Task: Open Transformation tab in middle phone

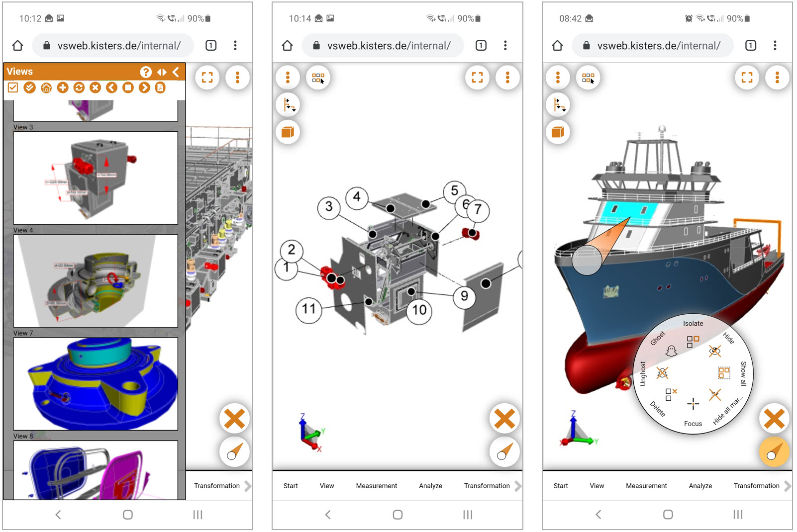Action: [x=487, y=486]
